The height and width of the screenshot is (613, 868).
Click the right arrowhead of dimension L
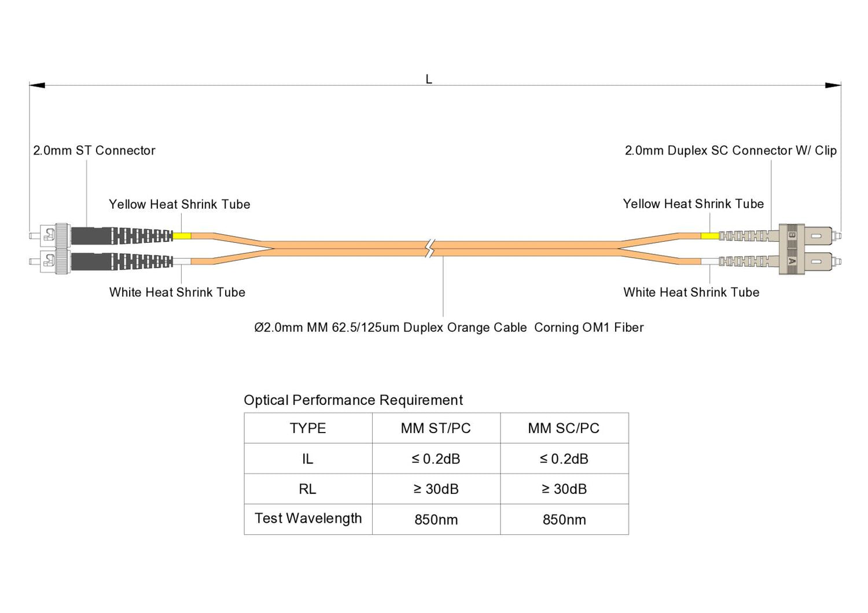click(833, 86)
